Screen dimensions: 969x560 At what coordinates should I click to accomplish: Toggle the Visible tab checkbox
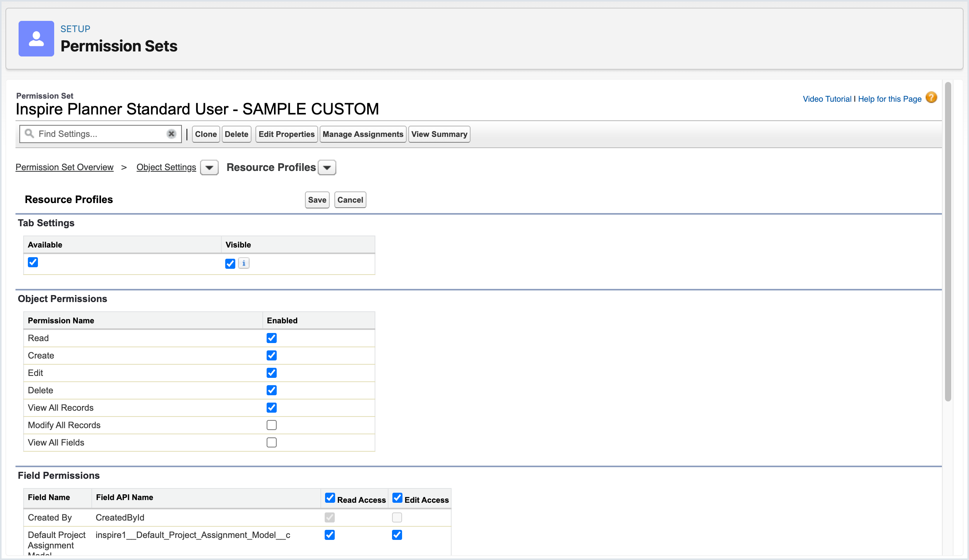pyautogui.click(x=230, y=264)
